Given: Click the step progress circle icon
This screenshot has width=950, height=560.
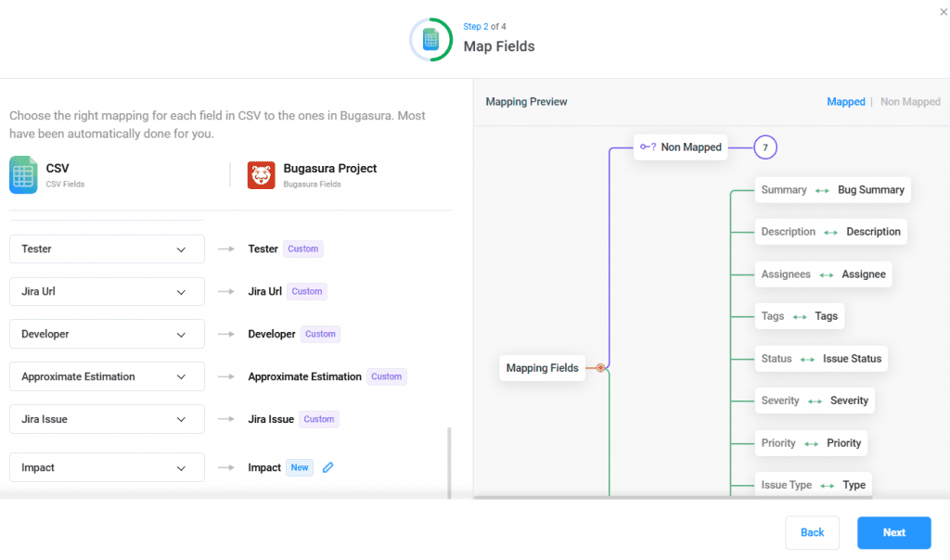Looking at the screenshot, I should 430,40.
